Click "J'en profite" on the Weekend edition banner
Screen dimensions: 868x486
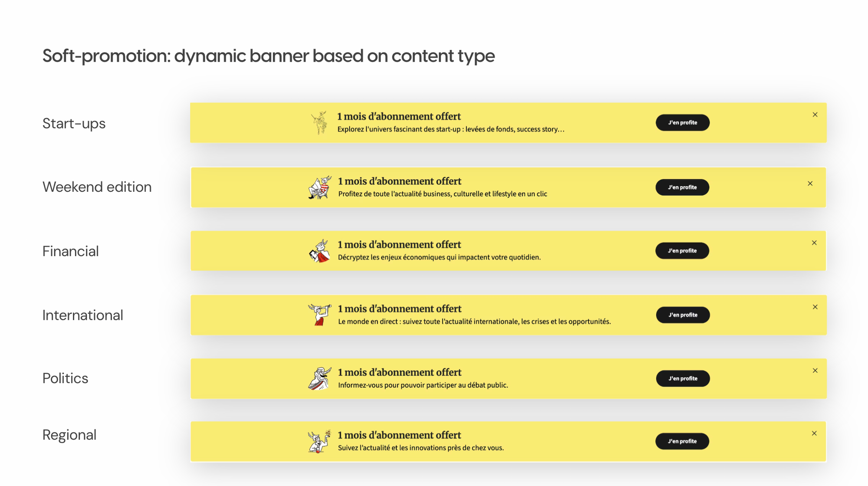tap(682, 187)
